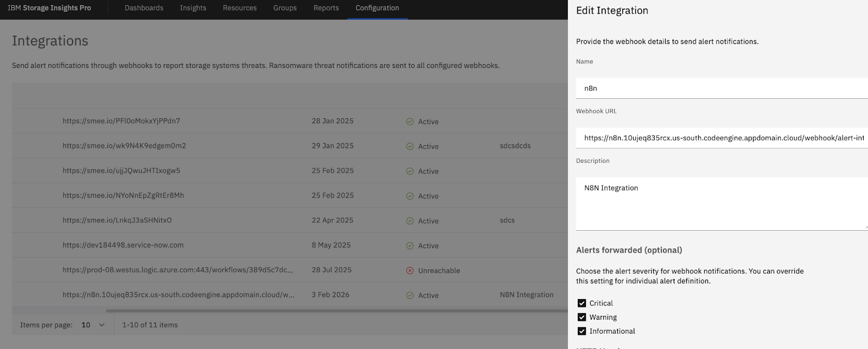Select the prod-08.westus.logic.azure.com URL
Screen dimensions: 868x349
click(x=178, y=270)
